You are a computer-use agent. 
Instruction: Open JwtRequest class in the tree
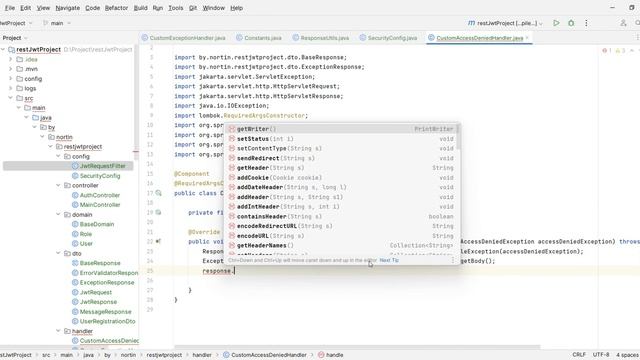pyautogui.click(x=92, y=292)
